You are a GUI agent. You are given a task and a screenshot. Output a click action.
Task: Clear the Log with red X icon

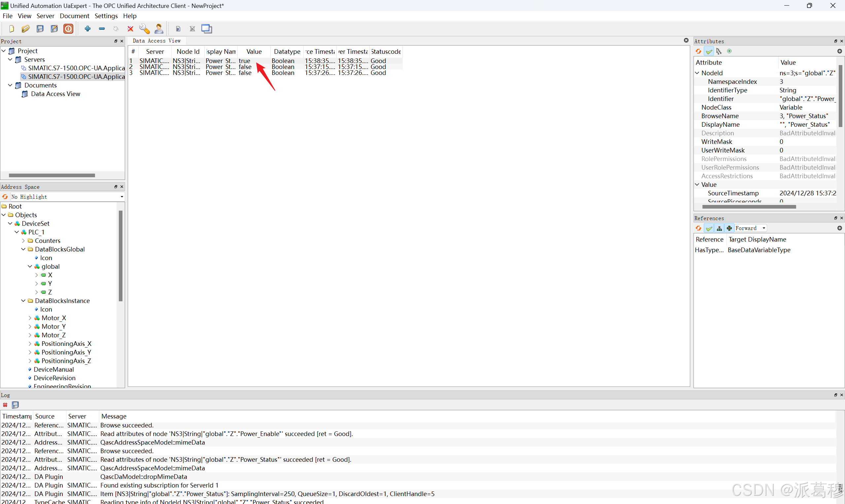pos(5,405)
